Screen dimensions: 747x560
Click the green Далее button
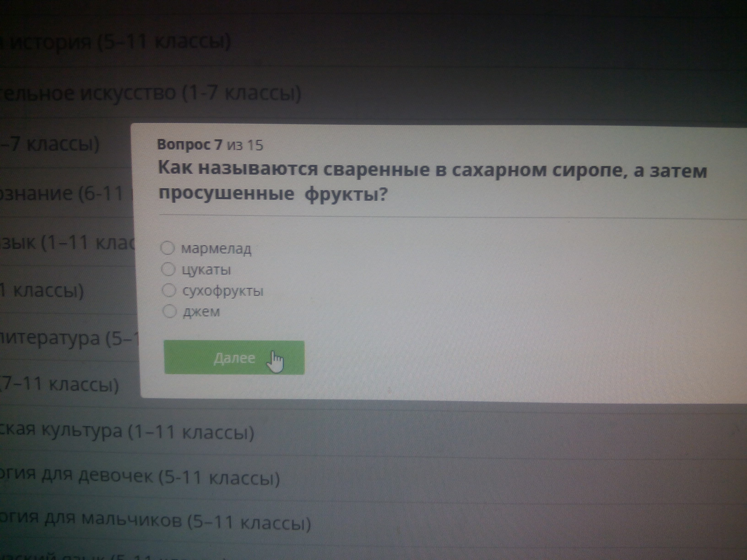(234, 358)
